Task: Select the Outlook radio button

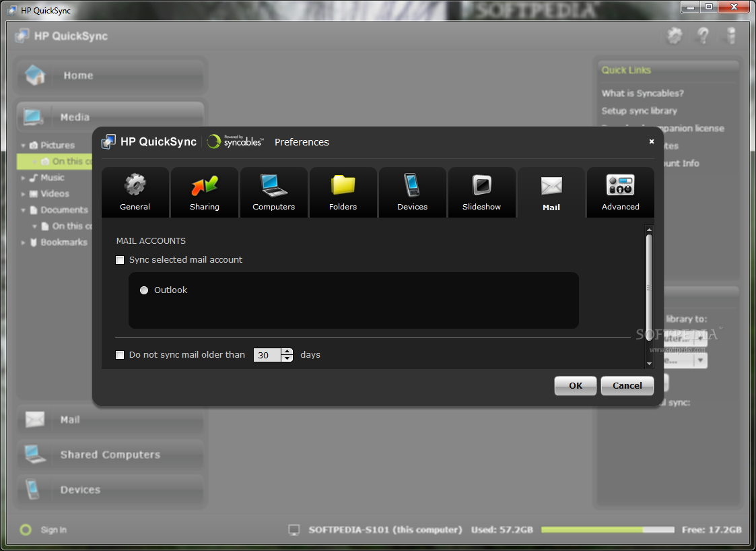Action: click(x=143, y=290)
